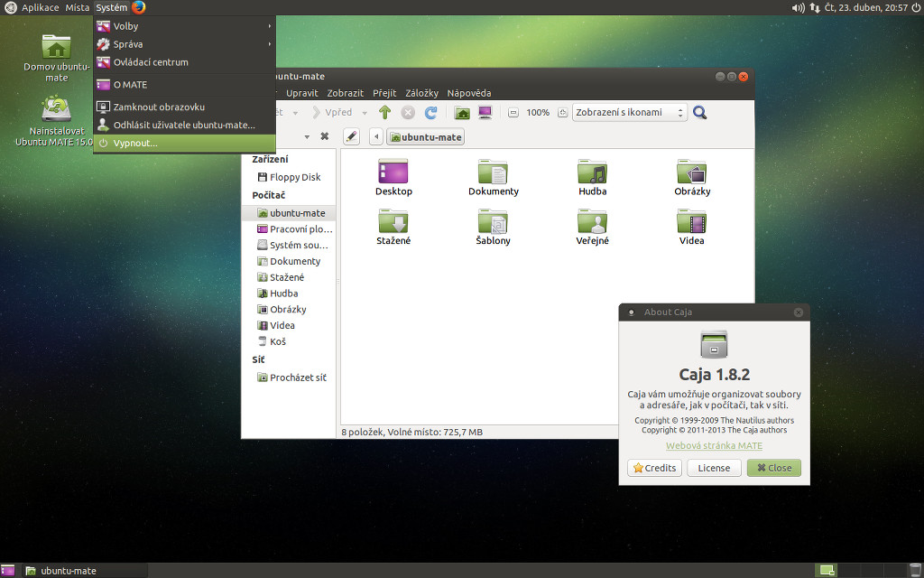Open the Záložky menu in Caja

[422, 93]
